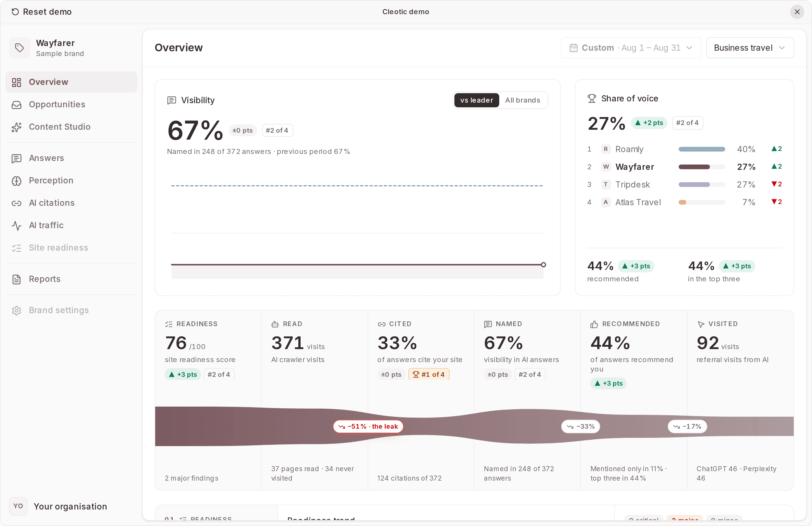Click the READ robot crawler icon
This screenshot has width=812, height=526.
tap(275, 324)
